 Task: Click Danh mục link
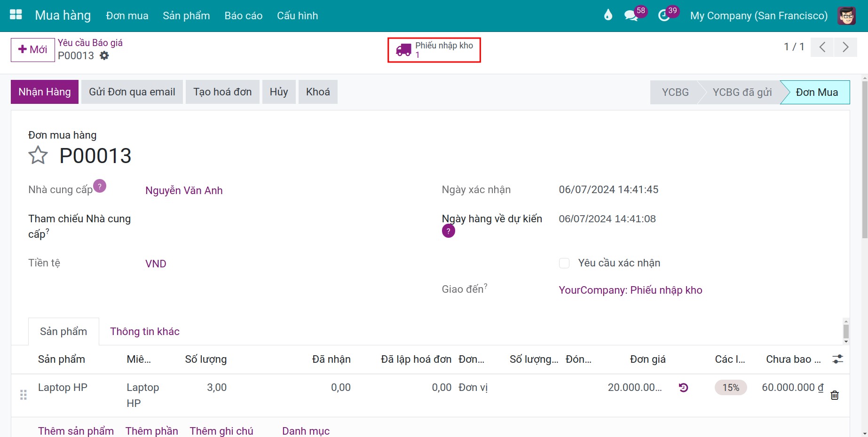coord(306,431)
